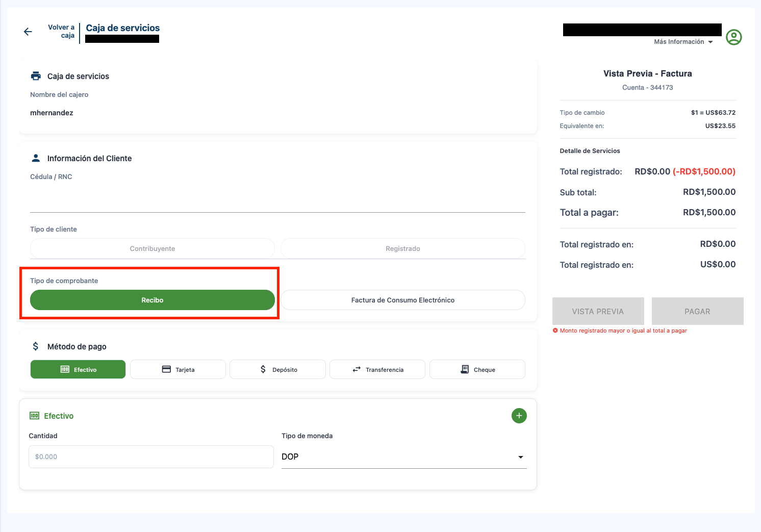
Task: Choose Registrado client type
Action: (x=402, y=248)
